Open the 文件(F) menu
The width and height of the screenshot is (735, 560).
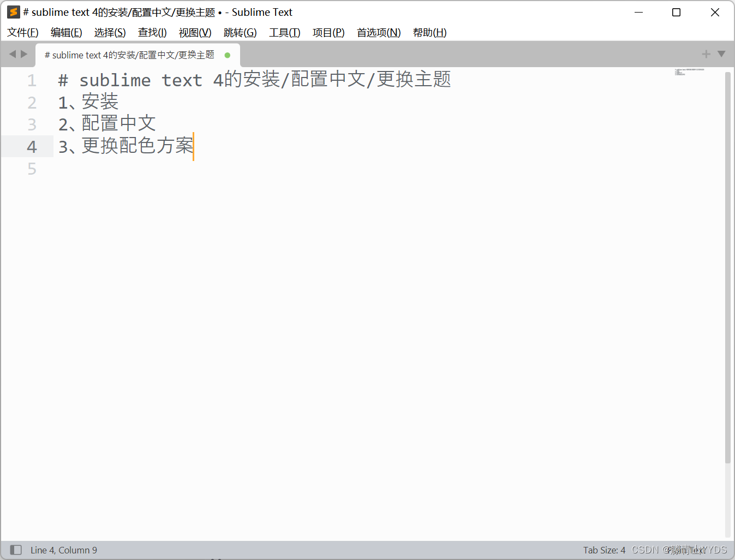point(22,32)
